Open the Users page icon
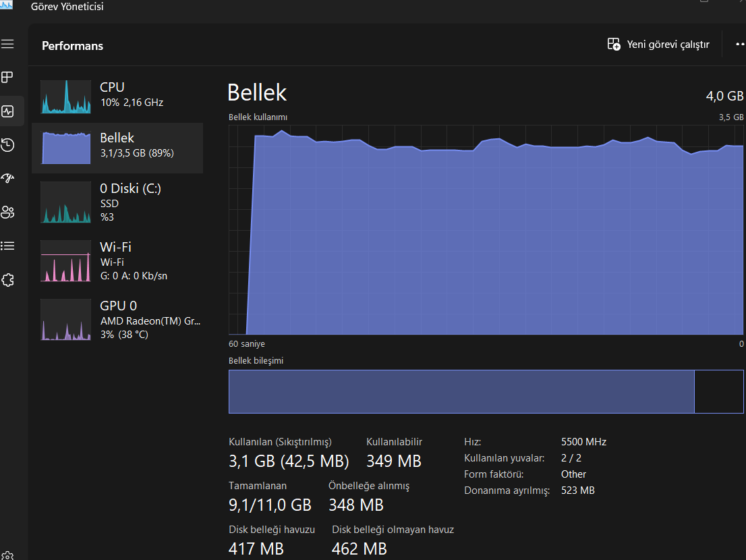 (7, 213)
